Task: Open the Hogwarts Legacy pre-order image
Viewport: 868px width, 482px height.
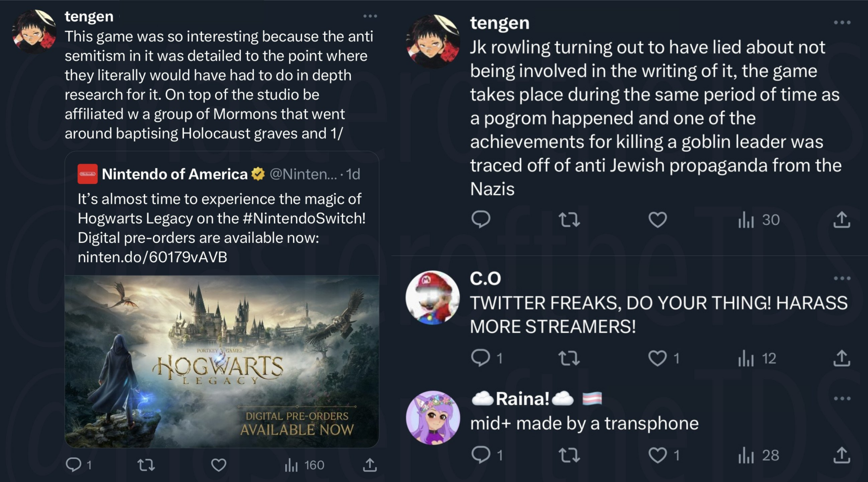Action: (x=222, y=361)
